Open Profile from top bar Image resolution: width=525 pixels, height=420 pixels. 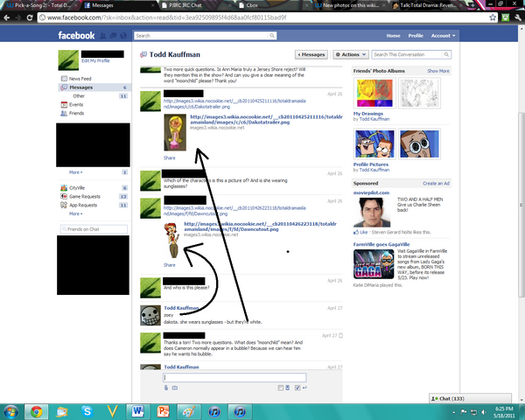[416, 36]
